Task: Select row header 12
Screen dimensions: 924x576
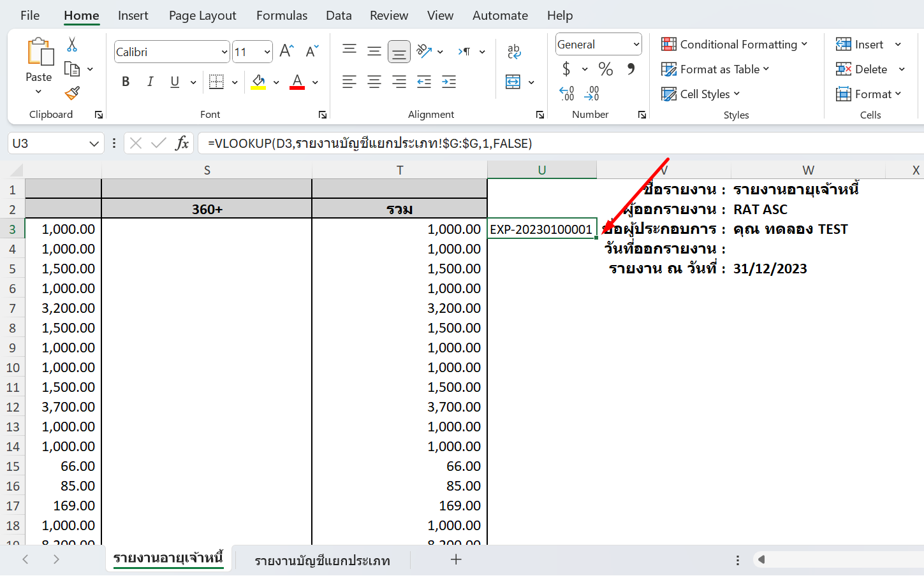Action: click(x=13, y=407)
